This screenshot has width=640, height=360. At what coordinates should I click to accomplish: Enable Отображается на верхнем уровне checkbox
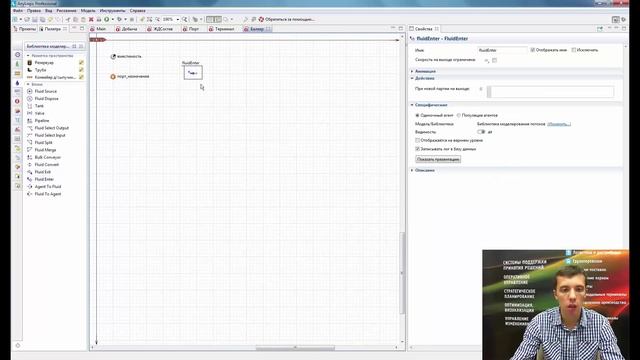pyautogui.click(x=417, y=140)
